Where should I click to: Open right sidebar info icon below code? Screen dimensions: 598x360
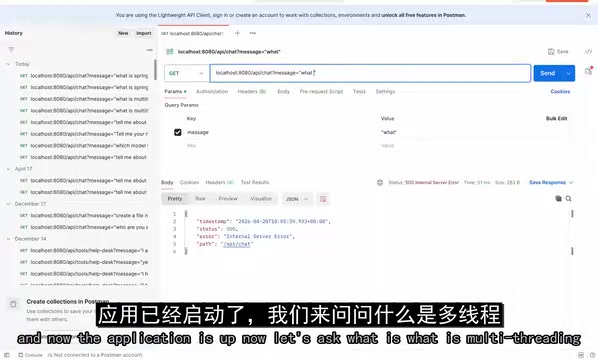(x=588, y=71)
